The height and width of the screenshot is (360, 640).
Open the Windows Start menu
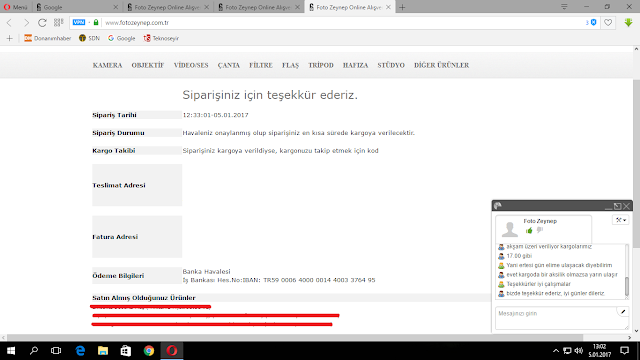11,351
